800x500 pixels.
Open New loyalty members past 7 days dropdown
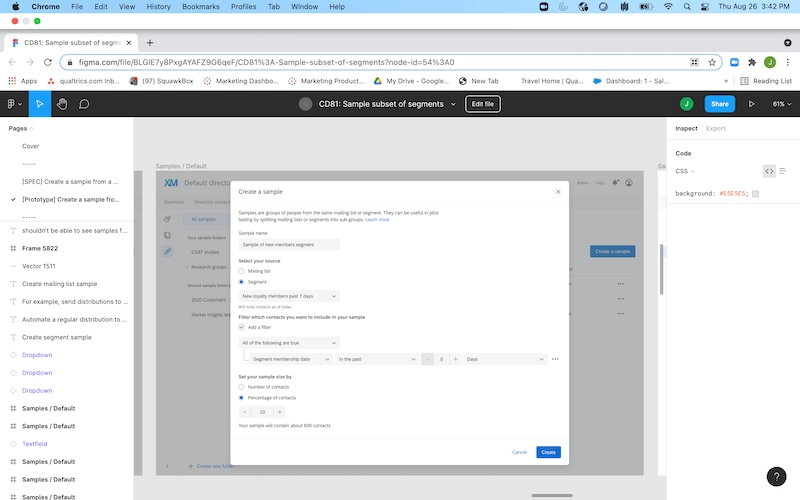tap(289, 296)
